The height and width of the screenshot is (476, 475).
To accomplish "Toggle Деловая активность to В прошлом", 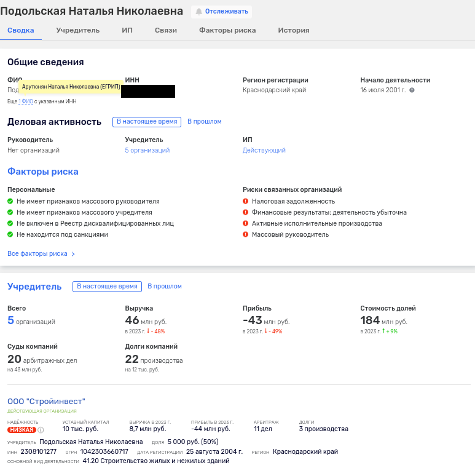I will point(204,122).
